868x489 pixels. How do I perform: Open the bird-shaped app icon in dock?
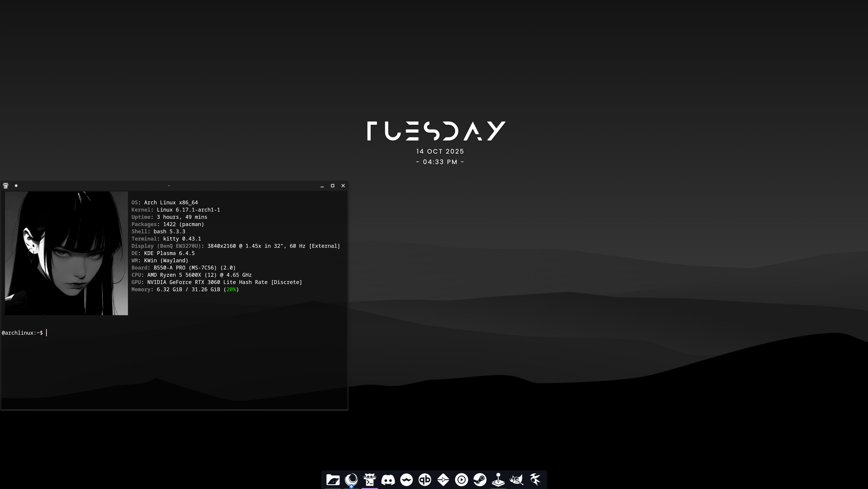535,479
